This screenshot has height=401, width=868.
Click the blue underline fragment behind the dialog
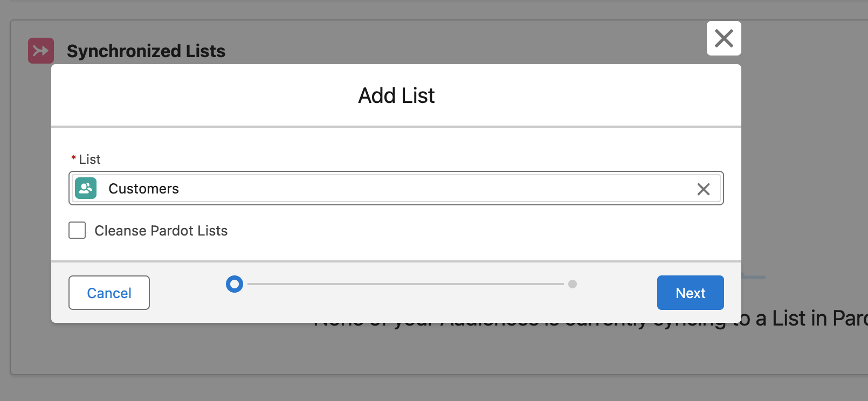point(753,277)
